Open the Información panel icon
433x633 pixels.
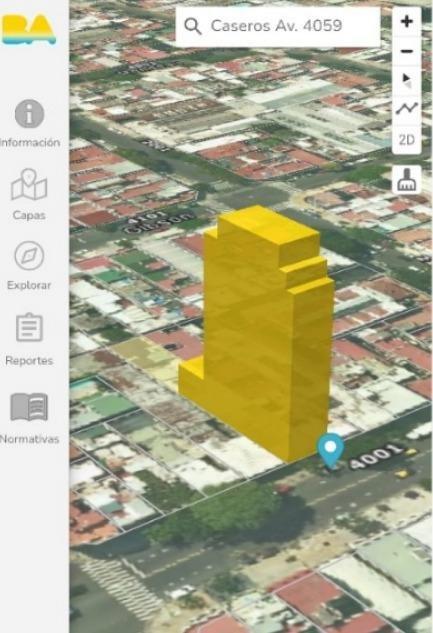pyautogui.click(x=29, y=114)
